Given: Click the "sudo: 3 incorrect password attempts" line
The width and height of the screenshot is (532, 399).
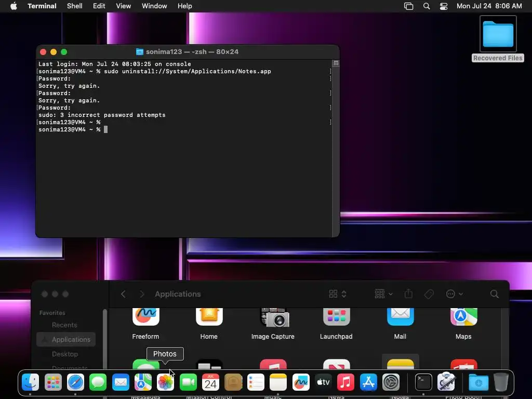Looking at the screenshot, I should (102, 115).
